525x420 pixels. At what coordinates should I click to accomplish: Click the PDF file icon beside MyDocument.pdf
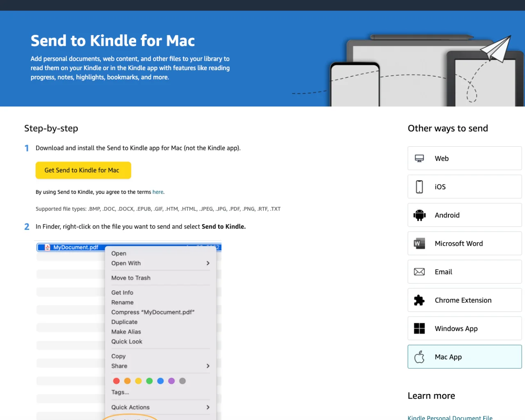[48, 247]
